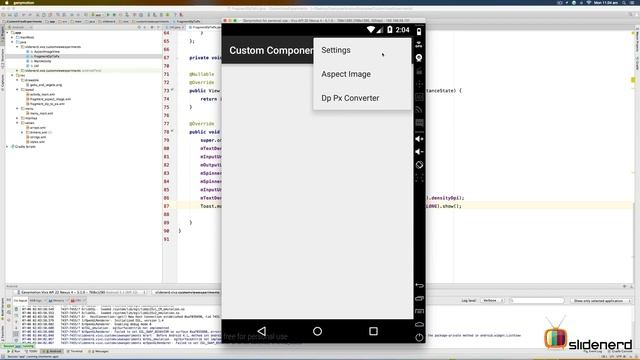
Task: Click Genymotion volume up icon
Action: [419, 139]
